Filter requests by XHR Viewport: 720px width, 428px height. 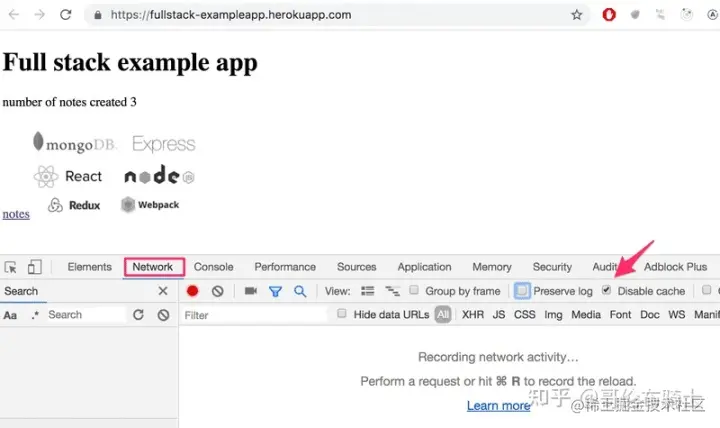click(473, 315)
